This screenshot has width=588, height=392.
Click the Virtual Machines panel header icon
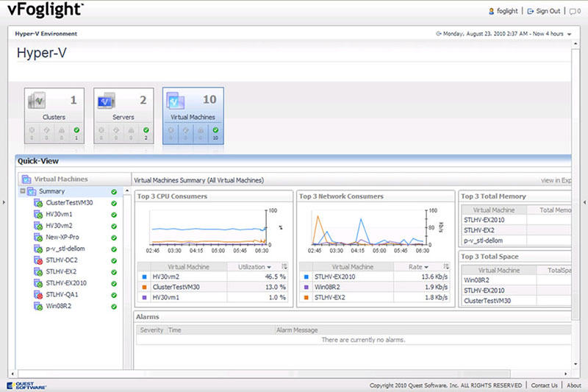pyautogui.click(x=26, y=179)
